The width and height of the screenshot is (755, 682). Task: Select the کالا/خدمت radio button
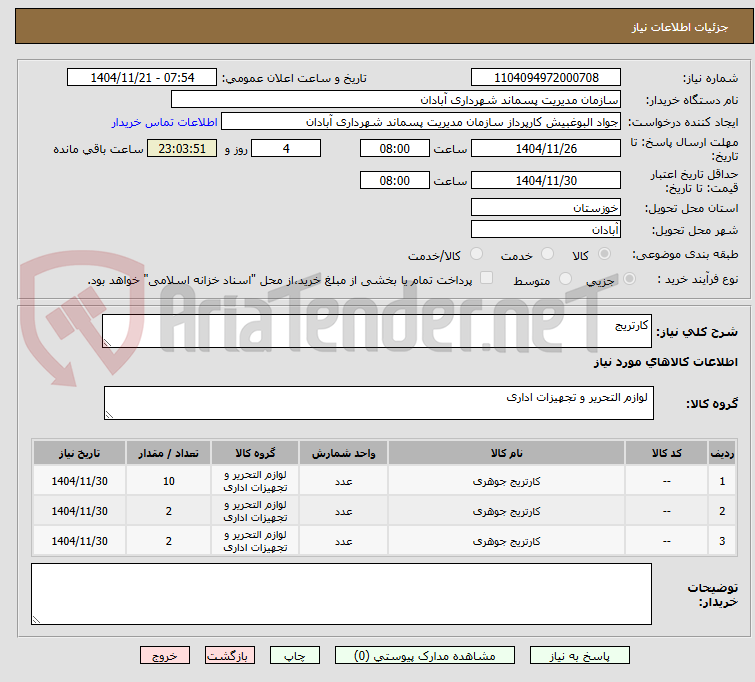pos(476,254)
